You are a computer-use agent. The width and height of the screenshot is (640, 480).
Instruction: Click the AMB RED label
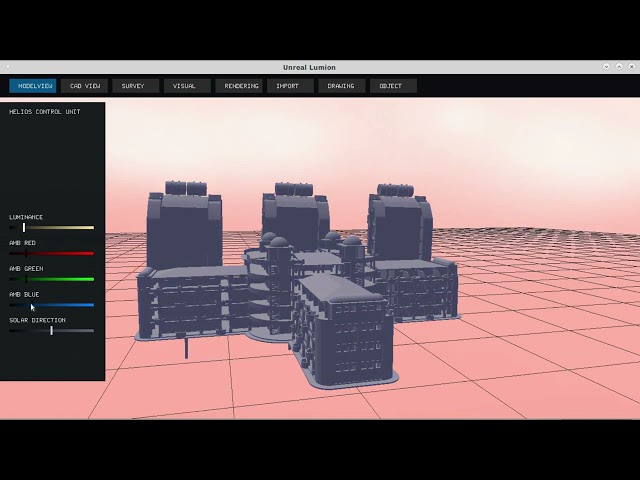(x=22, y=243)
